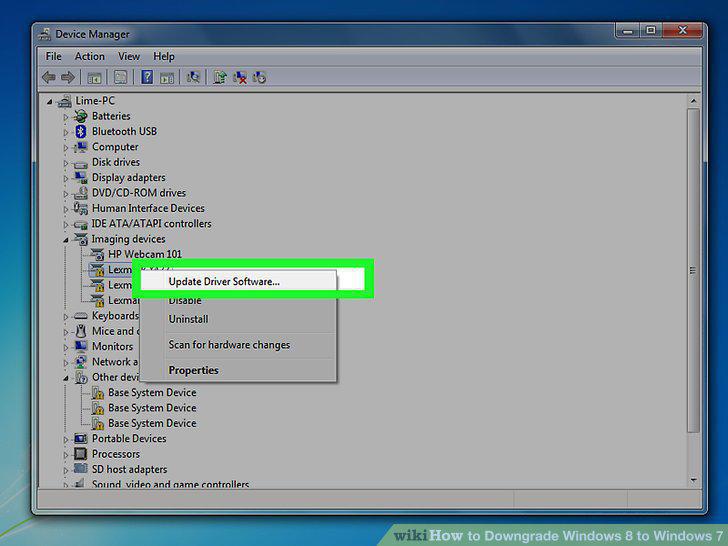This screenshot has height=546, width=728.
Task: Expand the Portable Devices node
Action: [x=65, y=439]
